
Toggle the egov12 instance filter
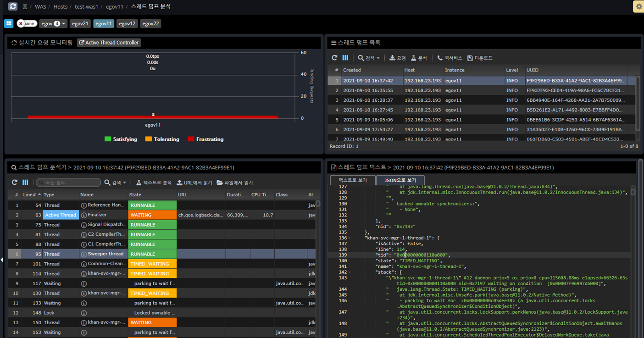point(127,23)
